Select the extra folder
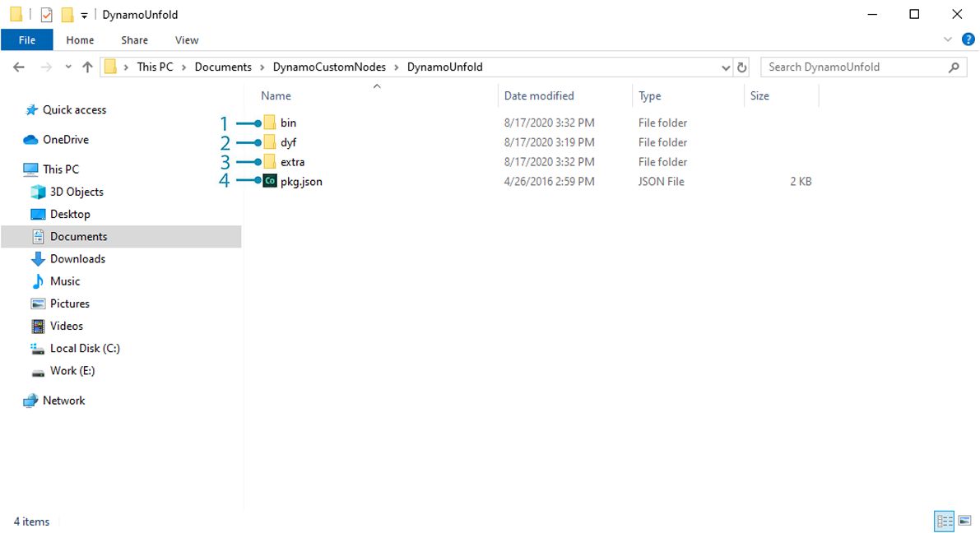The width and height of the screenshot is (980, 533). coord(292,162)
